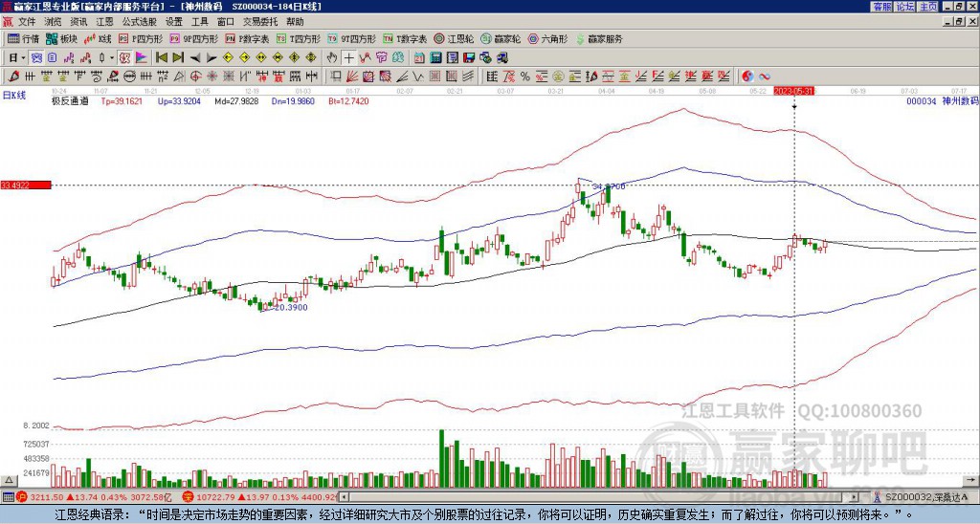Screen dimensions: 980x524
Task: Open the P四方形 tool
Action: [x=141, y=38]
